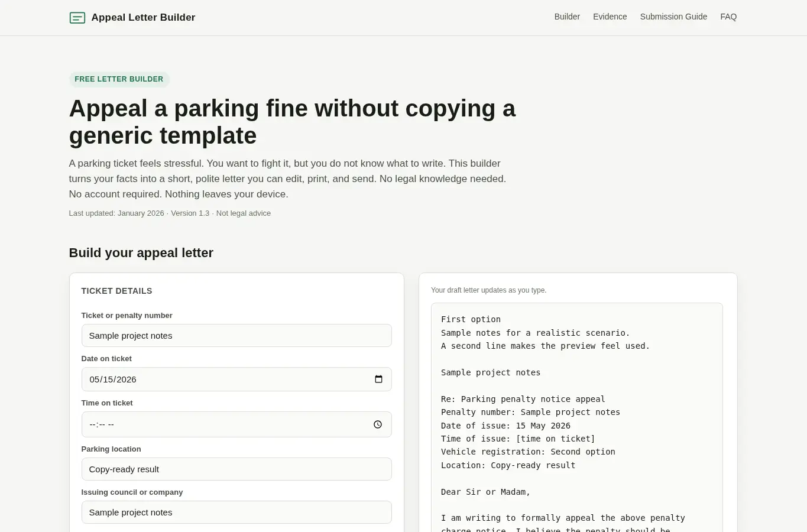Screen dimensions: 807x532
Task: Open the FAQ nav item
Action: [x=728, y=17]
